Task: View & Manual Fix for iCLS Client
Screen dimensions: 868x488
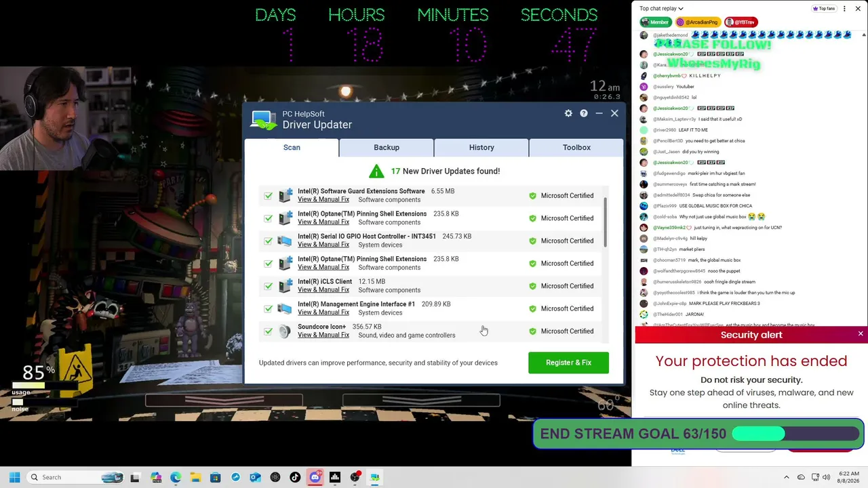Action: tap(323, 290)
